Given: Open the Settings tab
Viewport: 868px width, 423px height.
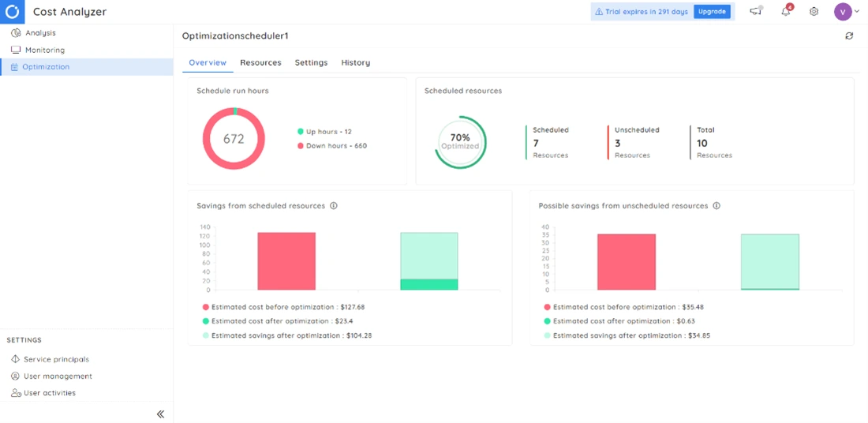Looking at the screenshot, I should pos(311,62).
